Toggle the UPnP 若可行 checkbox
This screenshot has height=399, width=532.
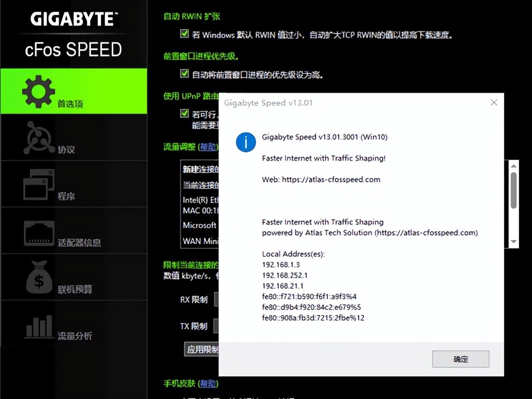click(185, 113)
